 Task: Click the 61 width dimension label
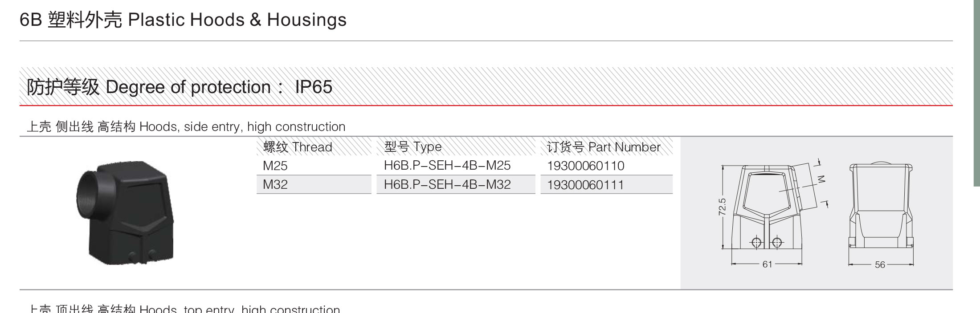pos(767,264)
